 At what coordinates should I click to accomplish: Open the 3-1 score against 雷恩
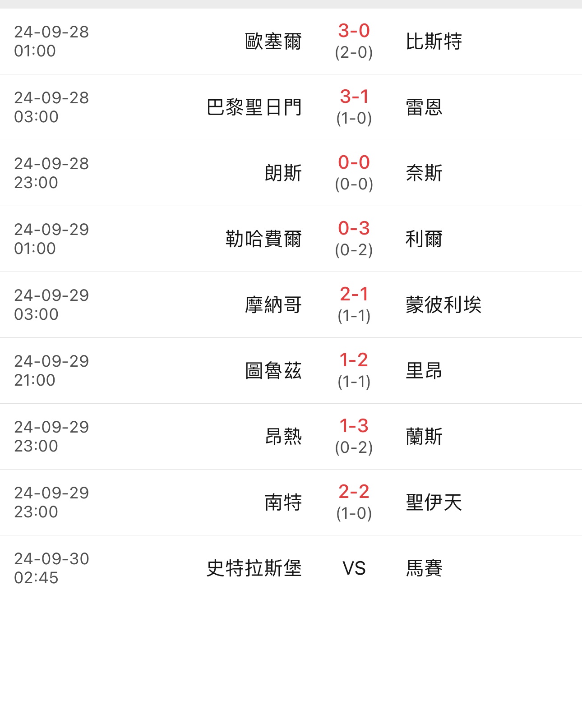click(354, 97)
